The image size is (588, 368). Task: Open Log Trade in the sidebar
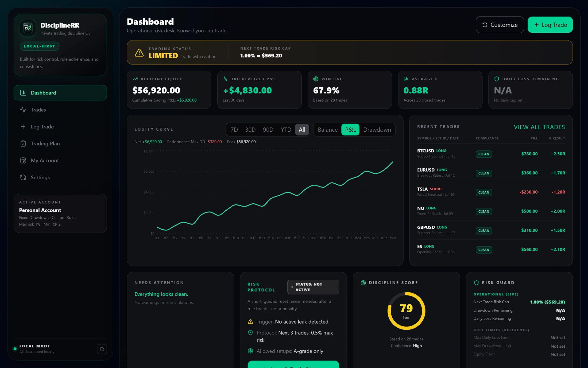click(x=60, y=126)
